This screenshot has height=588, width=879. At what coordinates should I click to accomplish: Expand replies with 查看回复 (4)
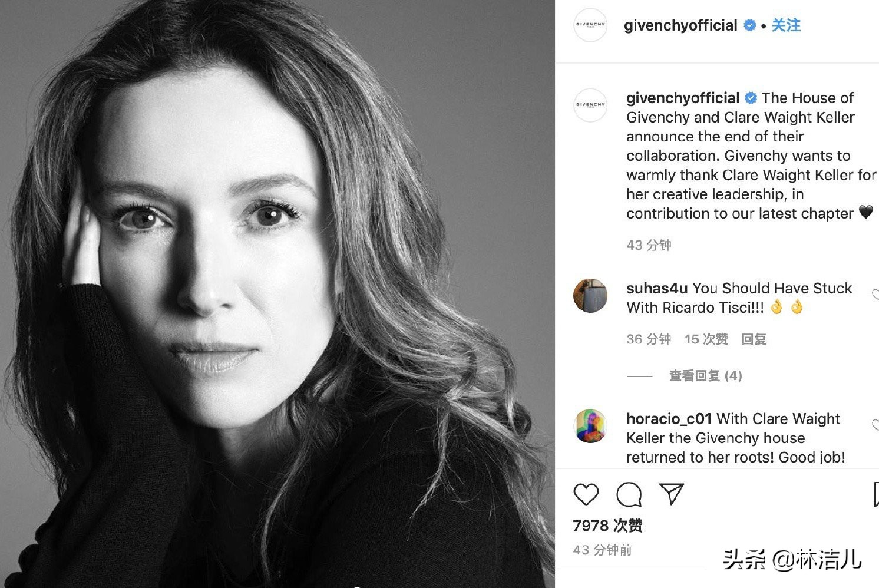pyautogui.click(x=705, y=375)
